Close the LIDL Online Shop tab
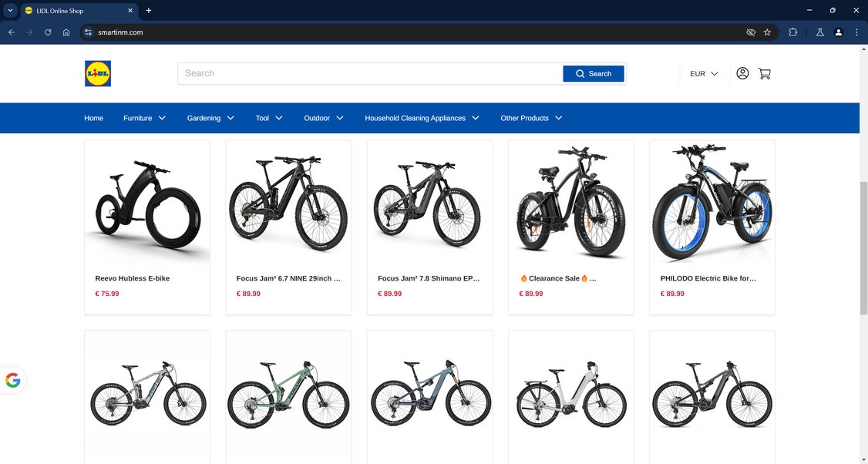 click(x=130, y=11)
